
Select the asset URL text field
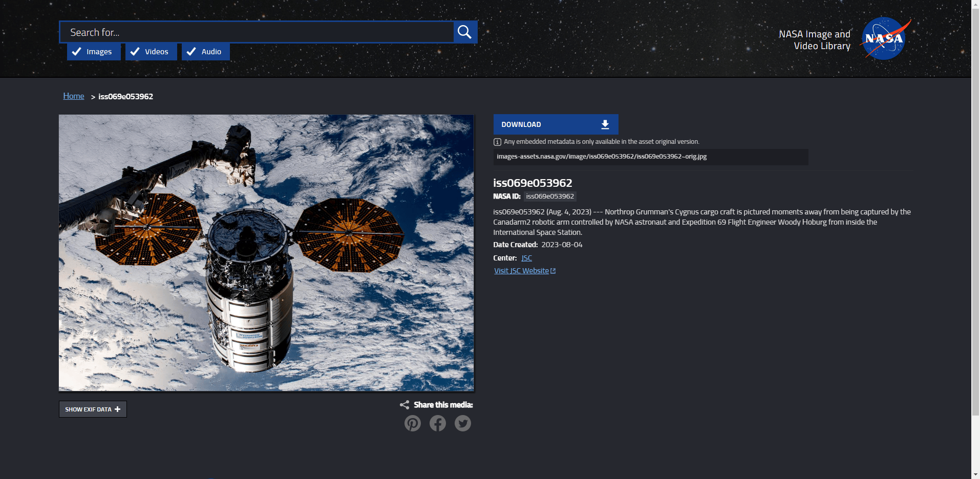coord(650,157)
